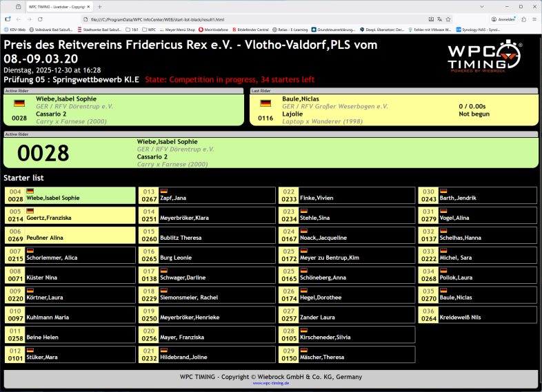The height and width of the screenshot is (392, 542).
Task: Click the German flag beside active rider Wiebe
Action: (x=19, y=103)
